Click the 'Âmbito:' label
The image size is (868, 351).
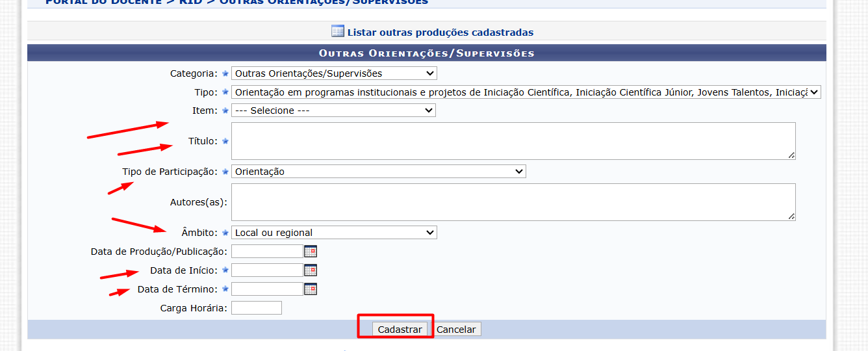coord(199,233)
